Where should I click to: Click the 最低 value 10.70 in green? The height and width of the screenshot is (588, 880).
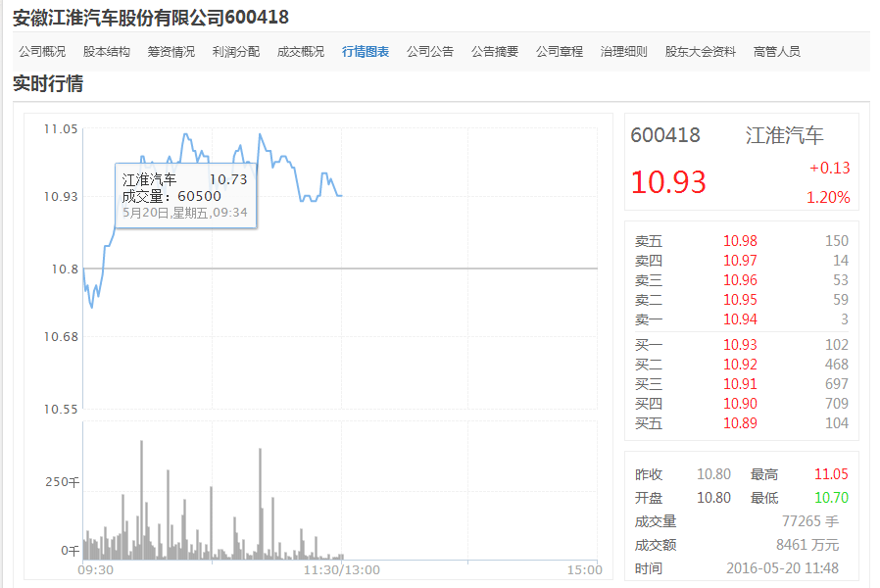click(x=831, y=498)
